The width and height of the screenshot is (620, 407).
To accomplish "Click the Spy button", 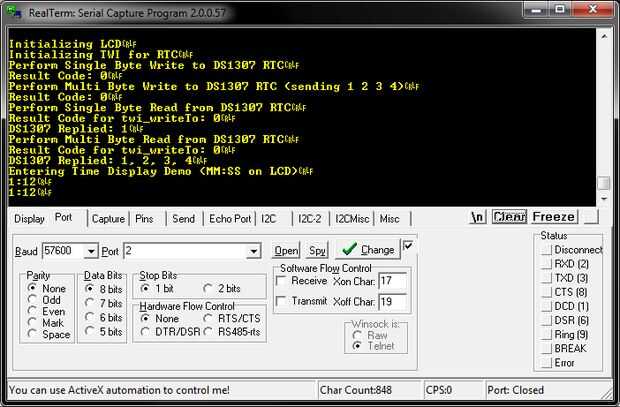I will pos(317,251).
